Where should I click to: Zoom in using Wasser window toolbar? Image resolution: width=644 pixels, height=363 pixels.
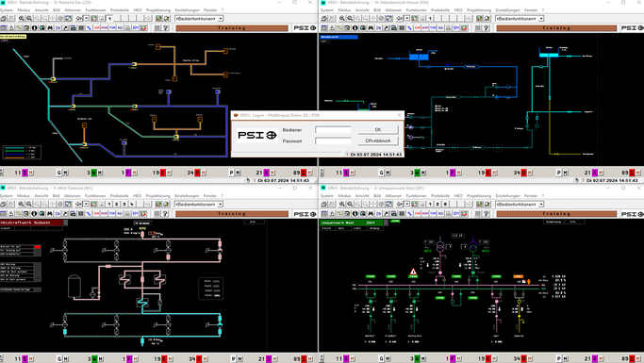pyautogui.click(x=341, y=18)
